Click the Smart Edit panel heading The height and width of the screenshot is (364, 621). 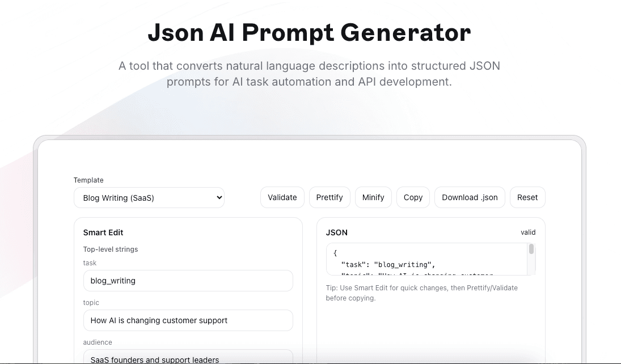click(x=103, y=232)
